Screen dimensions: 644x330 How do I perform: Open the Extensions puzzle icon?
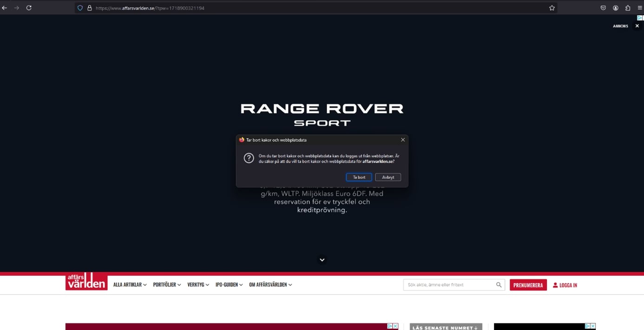pos(628,8)
